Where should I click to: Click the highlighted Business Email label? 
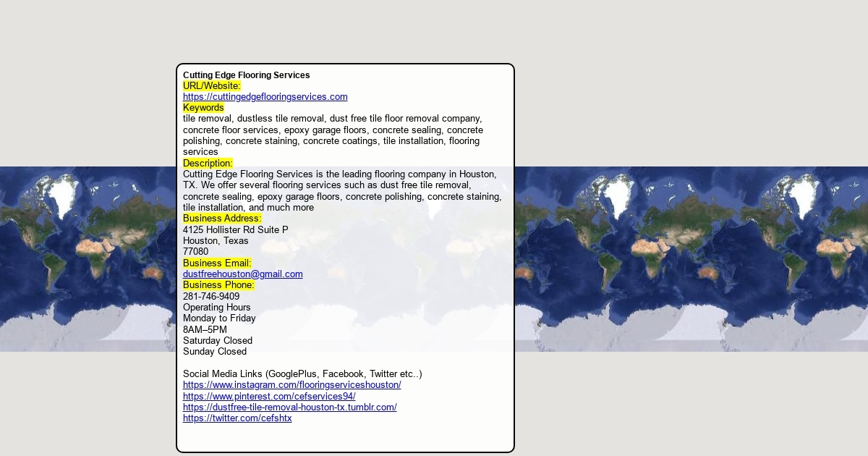click(217, 263)
